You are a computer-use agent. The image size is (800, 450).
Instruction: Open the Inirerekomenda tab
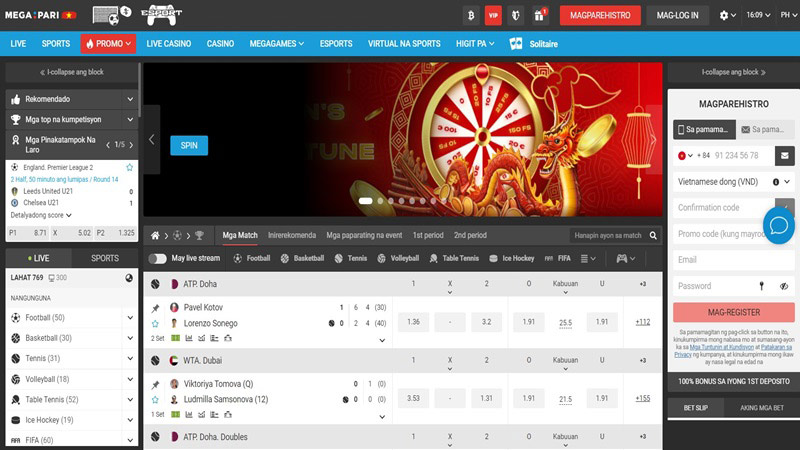(292, 235)
